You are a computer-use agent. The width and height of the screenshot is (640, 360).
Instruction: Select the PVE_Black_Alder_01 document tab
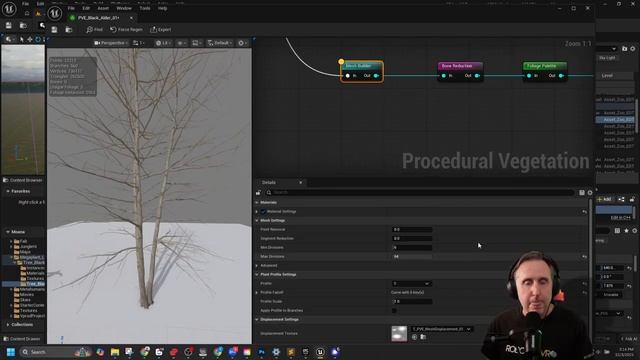(x=98, y=18)
